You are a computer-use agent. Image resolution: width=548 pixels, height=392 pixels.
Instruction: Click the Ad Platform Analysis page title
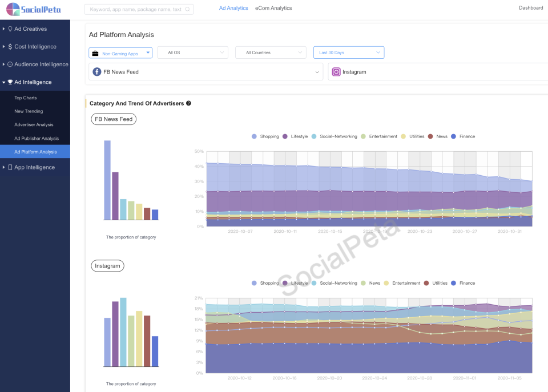click(x=121, y=35)
